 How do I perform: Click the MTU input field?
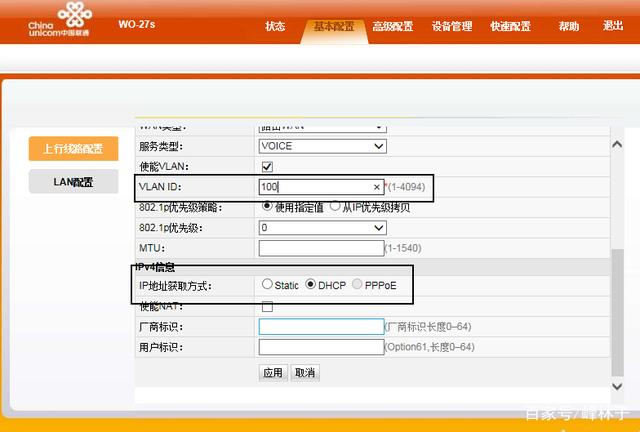tap(322, 248)
